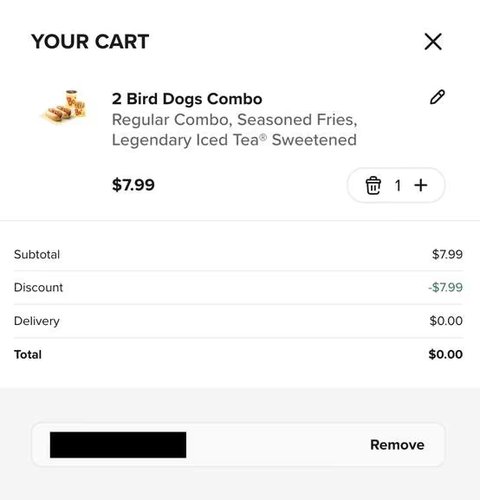This screenshot has width=480, height=500.
Task: Close the cart with the X icon
Action: pos(433,42)
